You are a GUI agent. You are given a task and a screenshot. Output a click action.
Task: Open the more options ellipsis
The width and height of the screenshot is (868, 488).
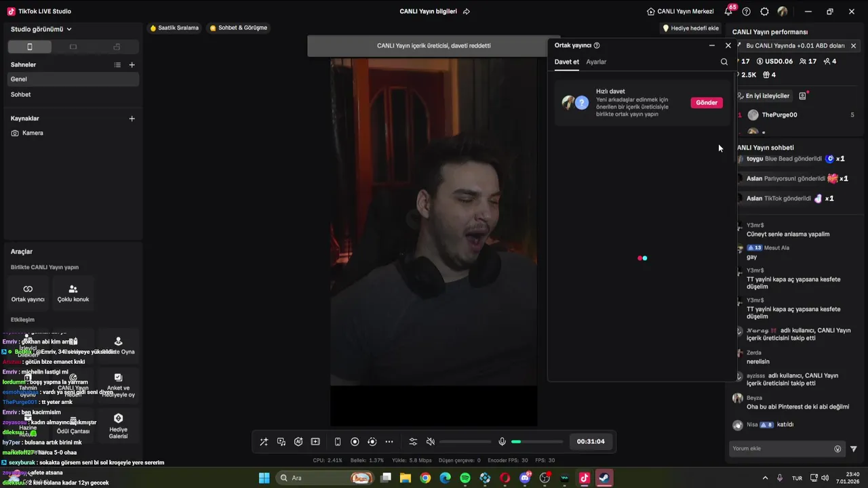click(x=389, y=442)
